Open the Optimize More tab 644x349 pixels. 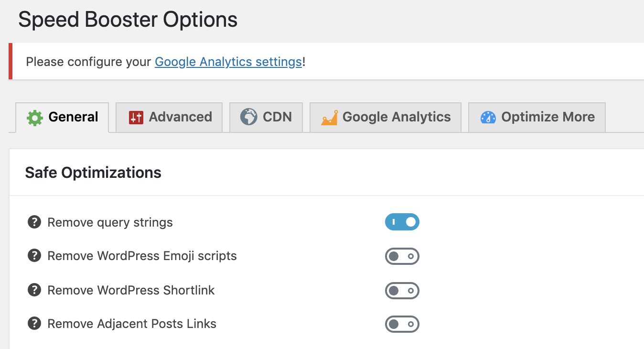[x=537, y=117]
